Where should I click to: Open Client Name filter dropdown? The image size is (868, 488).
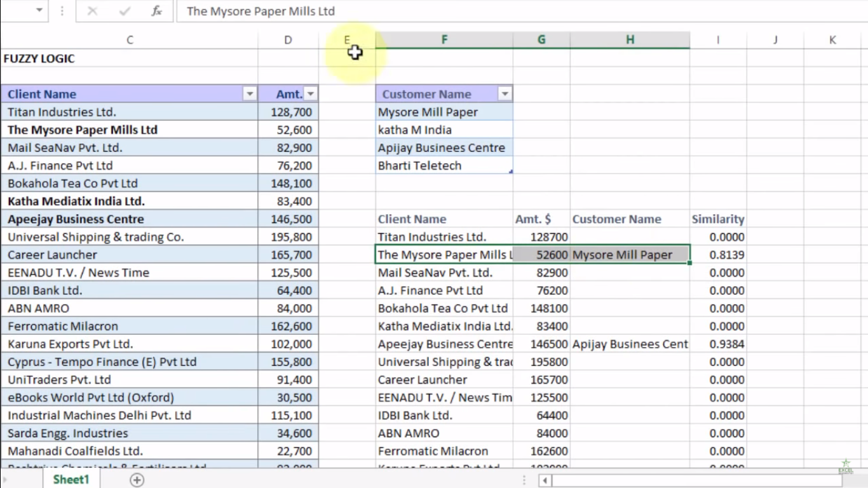point(250,94)
